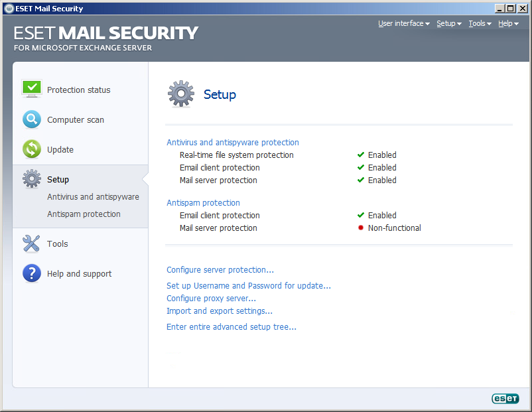Open the Tools dropdown menu
This screenshot has width=532, height=412.
479,23
